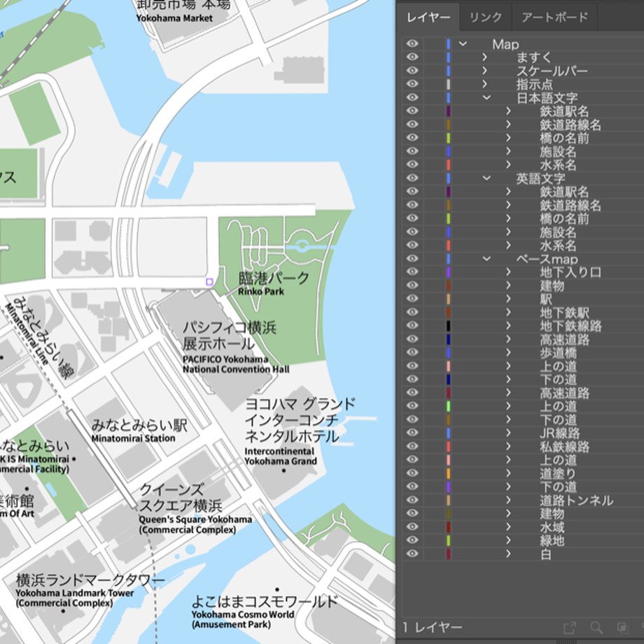Hide the JR線路 layer

(412, 433)
